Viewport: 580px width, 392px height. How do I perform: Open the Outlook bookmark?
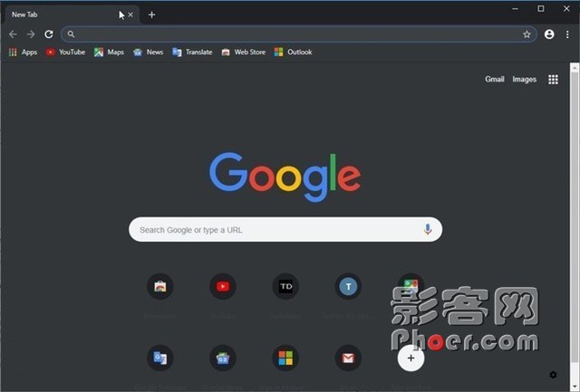tap(294, 53)
